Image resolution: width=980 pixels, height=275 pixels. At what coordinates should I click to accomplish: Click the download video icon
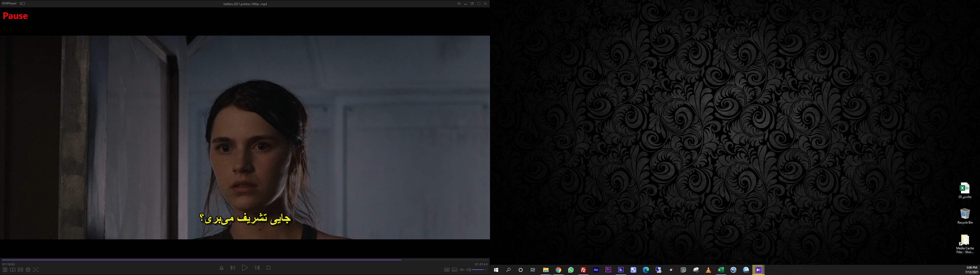click(x=13, y=270)
